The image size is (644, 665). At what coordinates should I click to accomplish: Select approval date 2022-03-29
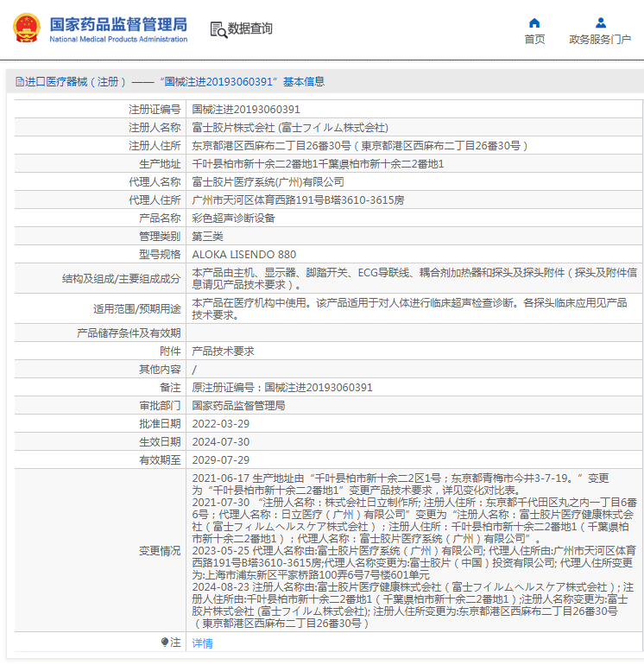(221, 424)
